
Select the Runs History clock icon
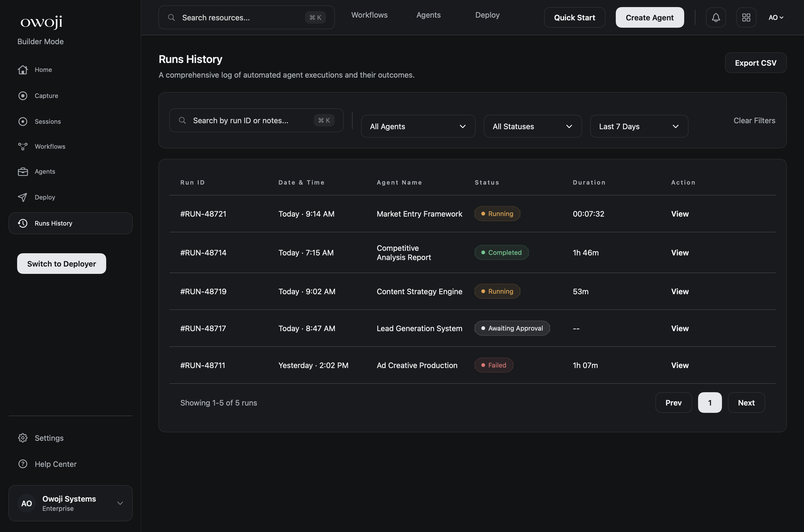(22, 223)
